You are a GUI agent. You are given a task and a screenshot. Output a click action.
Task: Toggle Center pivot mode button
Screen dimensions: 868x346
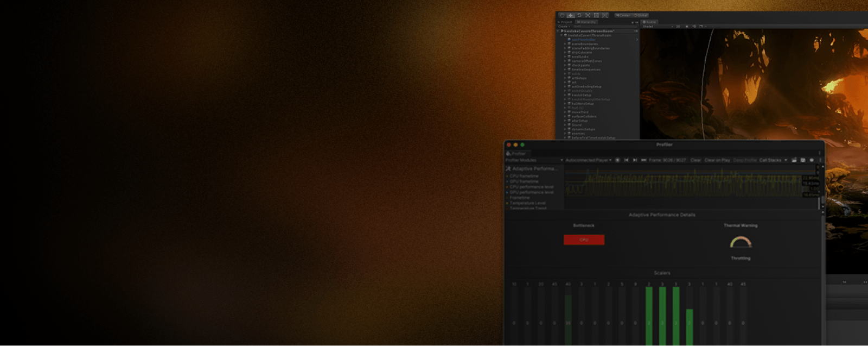623,15
